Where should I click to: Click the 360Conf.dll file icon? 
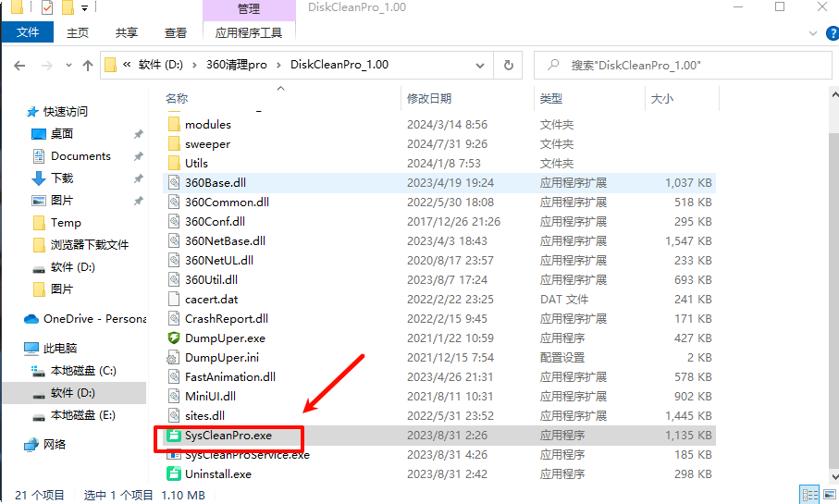(174, 221)
